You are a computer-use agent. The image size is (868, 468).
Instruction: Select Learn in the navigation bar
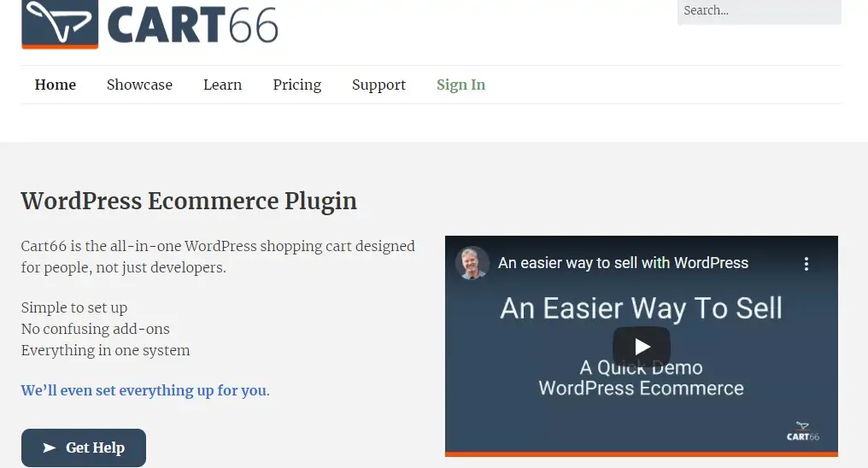coord(222,85)
